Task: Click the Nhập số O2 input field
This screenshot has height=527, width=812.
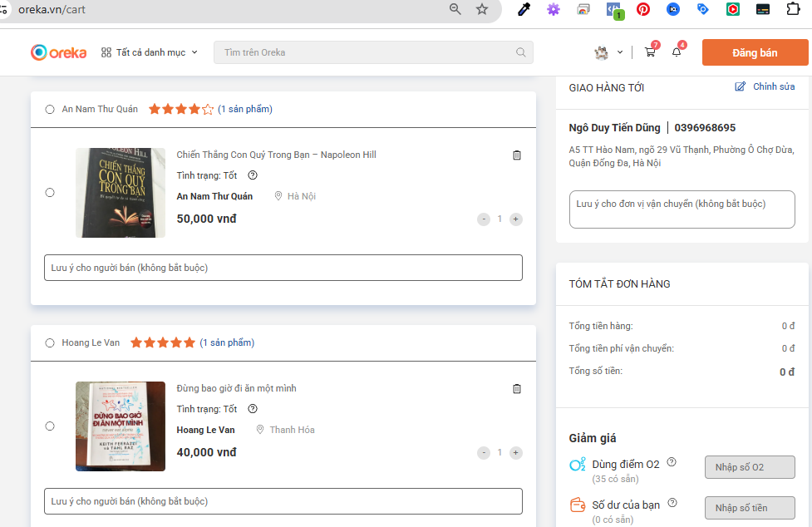Action: 750,467
